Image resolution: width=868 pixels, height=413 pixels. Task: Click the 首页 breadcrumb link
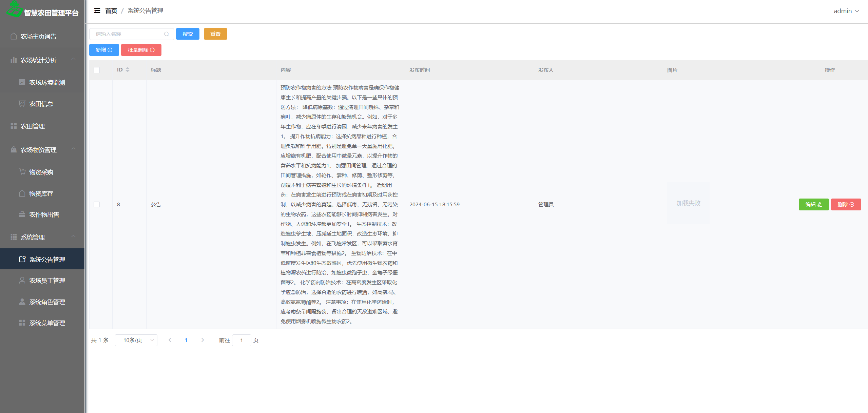tap(111, 11)
